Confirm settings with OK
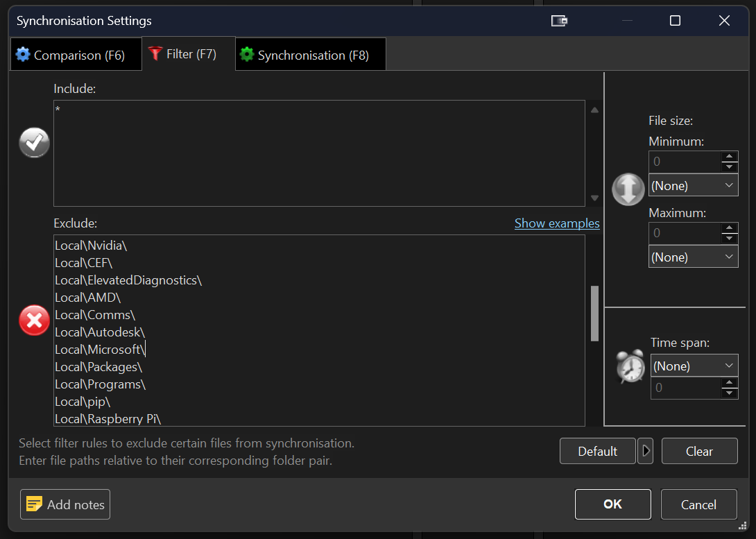Screen dimensions: 756x539 pyautogui.click(x=613, y=504)
